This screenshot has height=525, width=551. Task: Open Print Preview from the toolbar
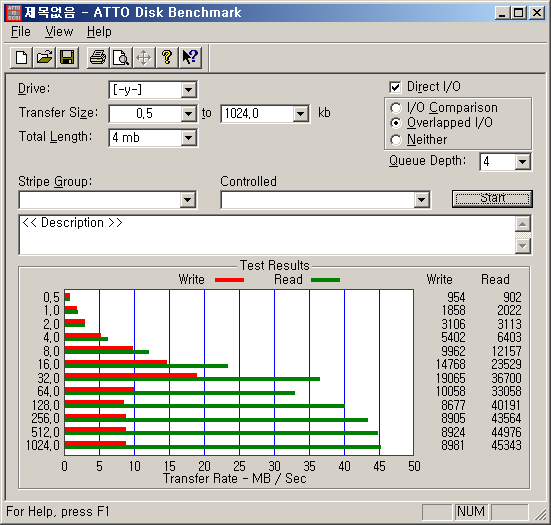(x=121, y=57)
